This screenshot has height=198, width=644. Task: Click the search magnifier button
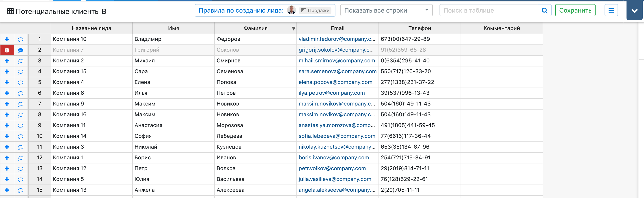(x=544, y=11)
